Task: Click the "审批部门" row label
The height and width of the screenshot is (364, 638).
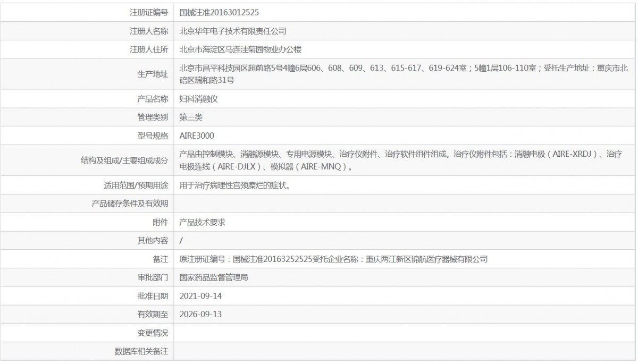Action: click(153, 277)
